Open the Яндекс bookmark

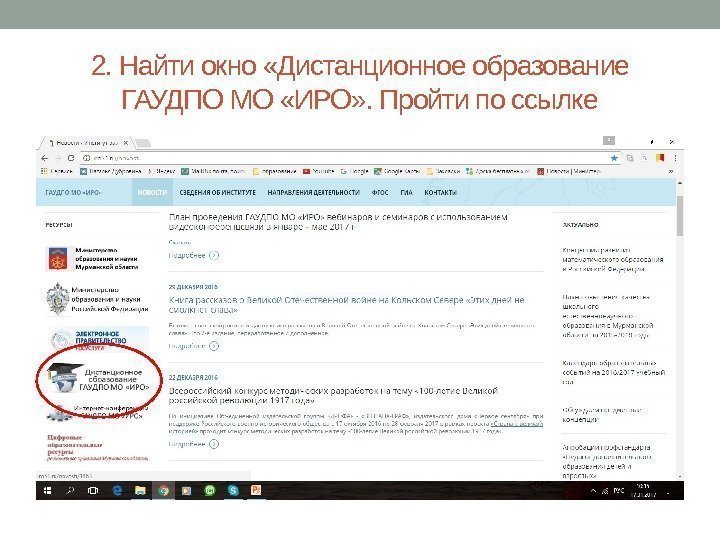click(x=162, y=171)
